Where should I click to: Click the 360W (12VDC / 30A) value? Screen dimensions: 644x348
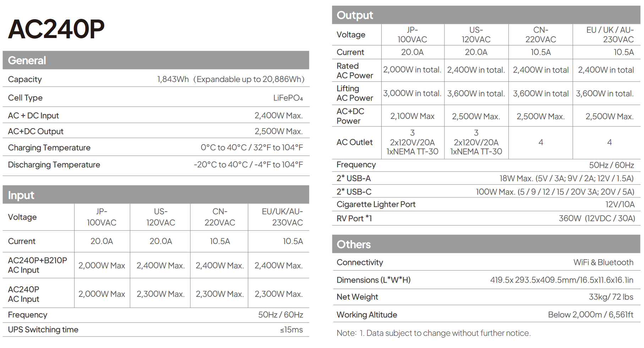click(x=597, y=218)
